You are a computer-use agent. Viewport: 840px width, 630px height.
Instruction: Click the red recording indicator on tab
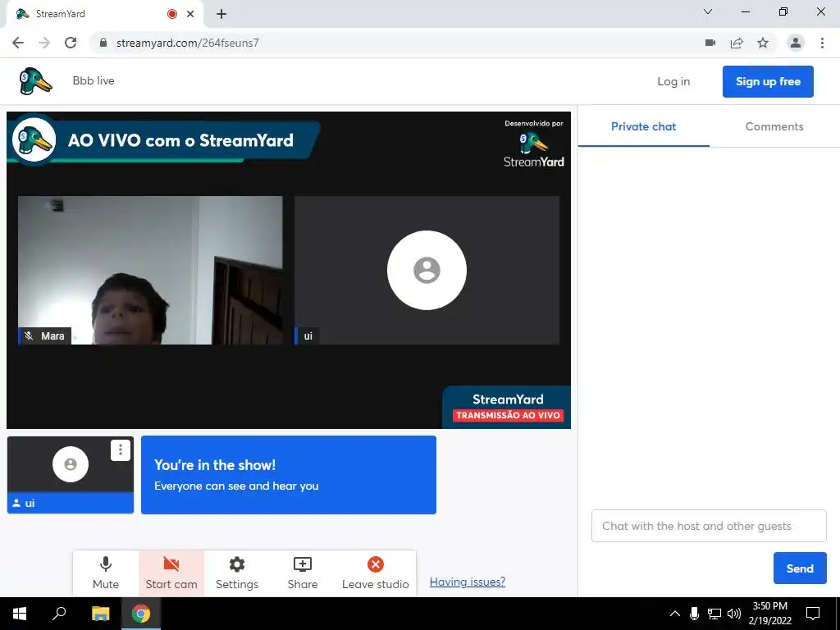coord(172,14)
